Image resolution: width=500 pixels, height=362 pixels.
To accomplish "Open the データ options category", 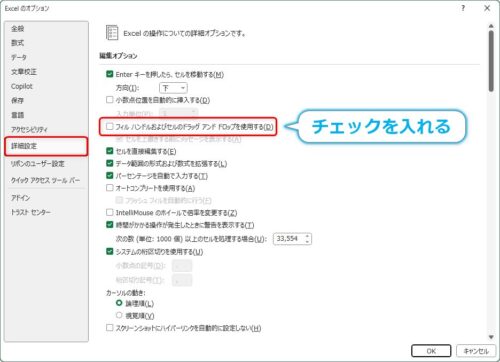I will (19, 57).
